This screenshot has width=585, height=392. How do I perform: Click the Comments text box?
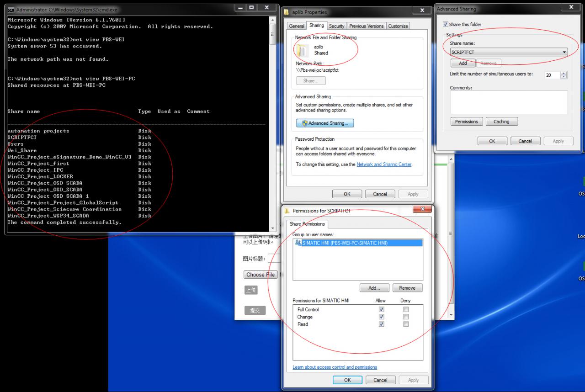[509, 102]
